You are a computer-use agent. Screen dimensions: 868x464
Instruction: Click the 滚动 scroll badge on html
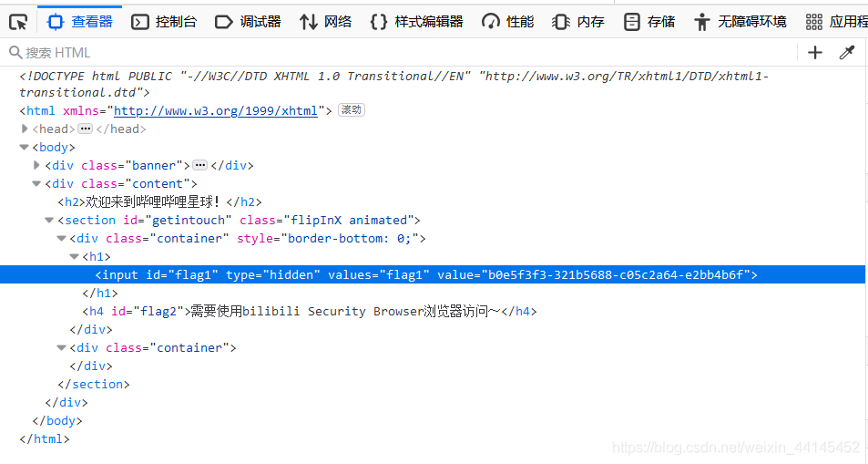pos(352,109)
